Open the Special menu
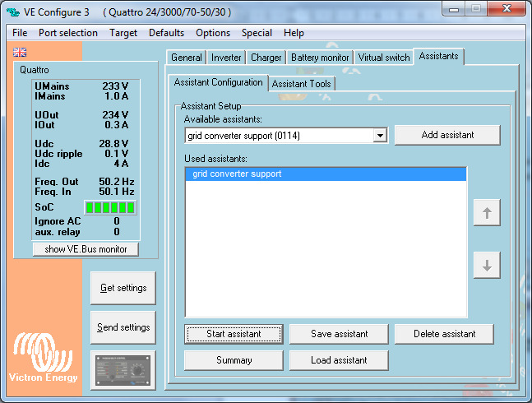The height and width of the screenshot is (403, 532). click(257, 33)
